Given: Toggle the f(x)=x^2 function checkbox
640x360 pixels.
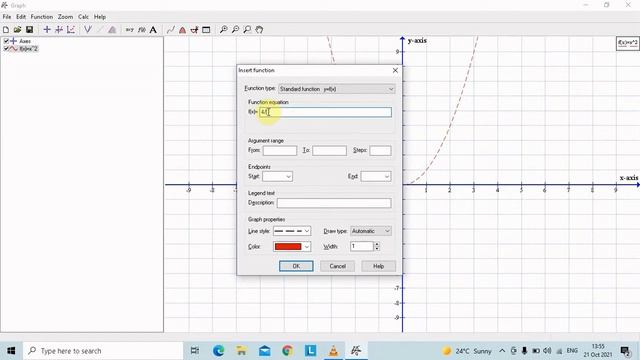Looking at the screenshot, I should (x=6, y=49).
